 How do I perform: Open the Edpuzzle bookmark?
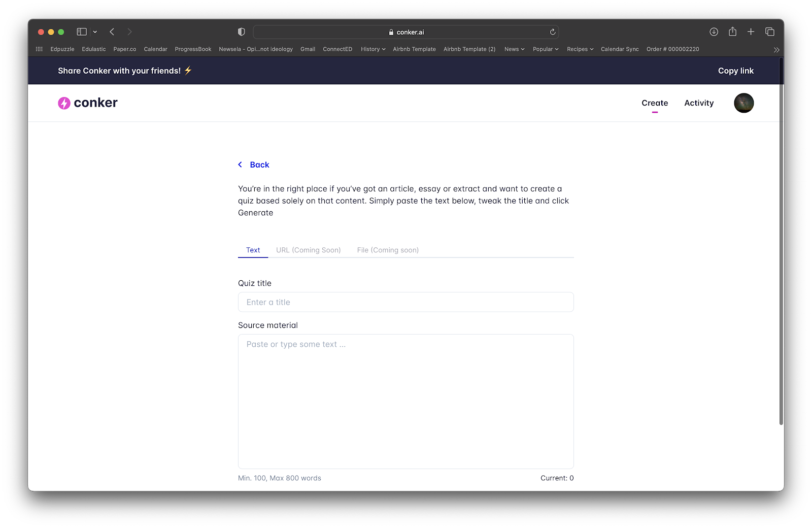[62, 49]
